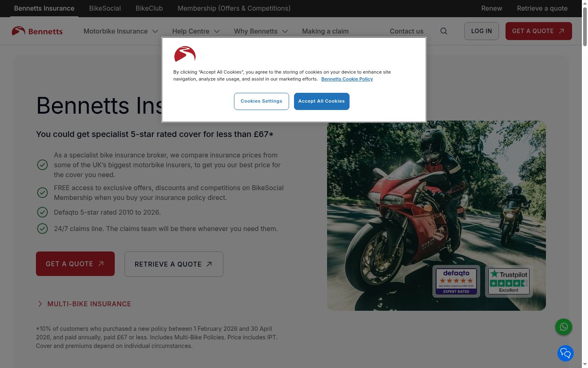Image resolution: width=588 pixels, height=368 pixels.
Task: Click the footnote starting '*10% of customers'
Action: (x=157, y=337)
